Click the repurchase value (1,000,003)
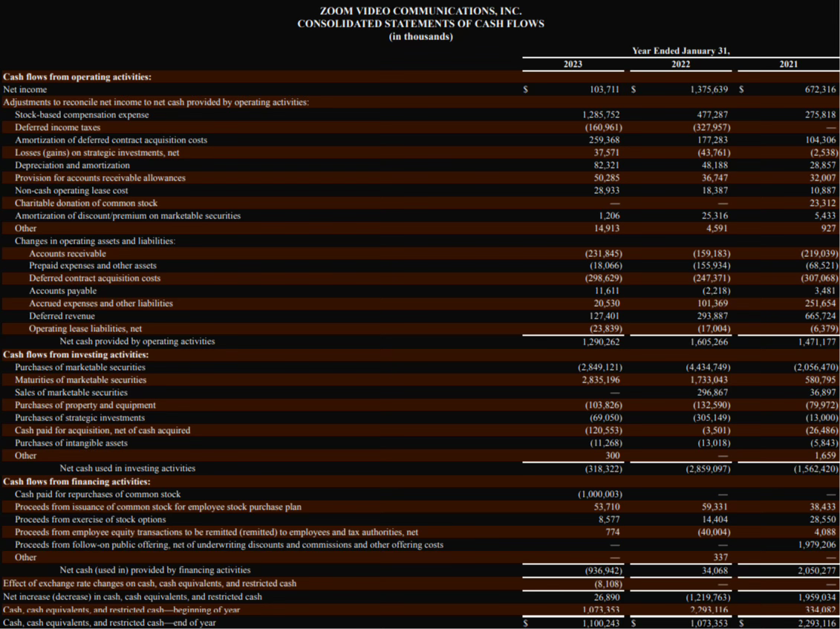This screenshot has width=840, height=629. [x=599, y=494]
